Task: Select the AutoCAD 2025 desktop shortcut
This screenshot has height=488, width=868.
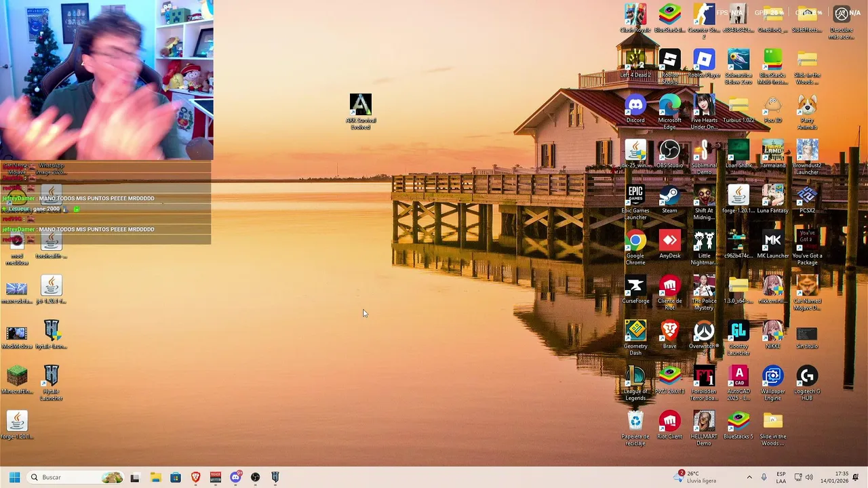Action: (x=738, y=384)
